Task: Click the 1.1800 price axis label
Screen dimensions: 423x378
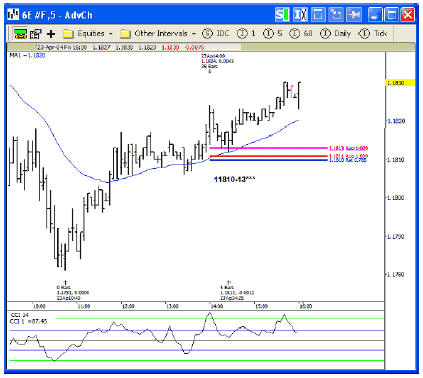Action: pos(396,198)
